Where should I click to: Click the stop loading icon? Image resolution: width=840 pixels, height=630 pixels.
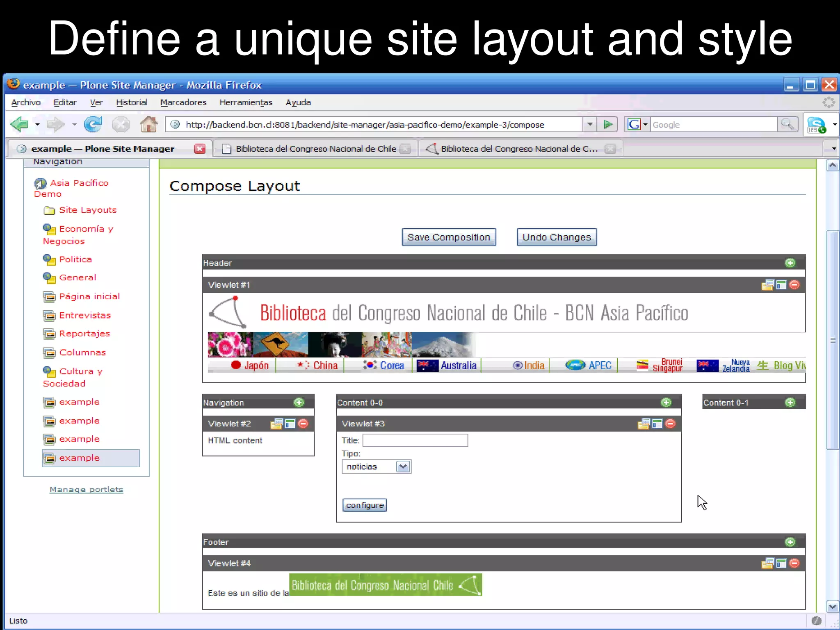coord(121,124)
